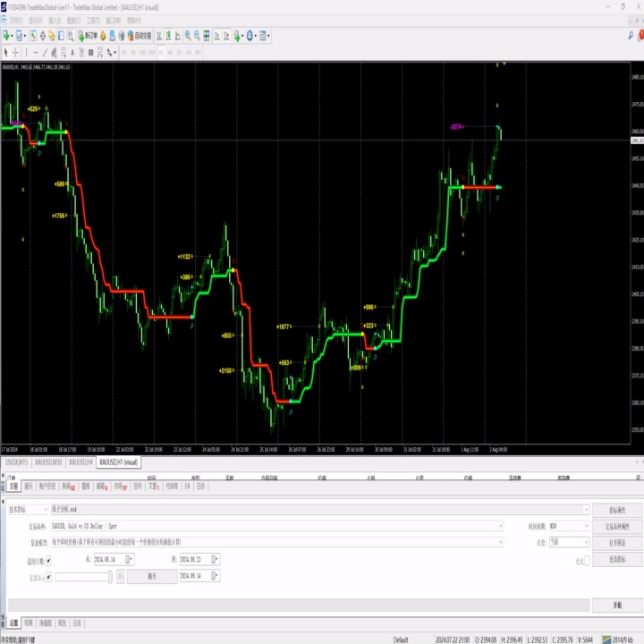Click the 打开图表 (Open chart) button
644x644 pixels.
(x=616, y=542)
